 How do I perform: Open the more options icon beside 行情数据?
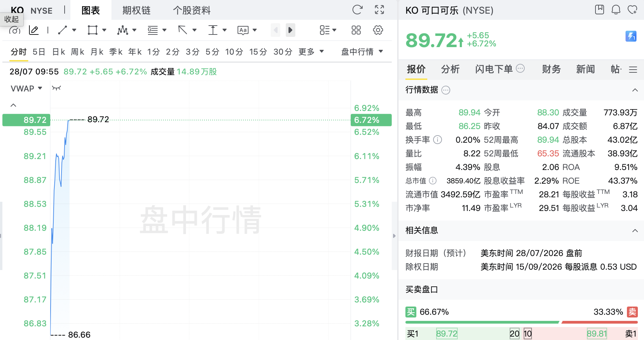[446, 90]
